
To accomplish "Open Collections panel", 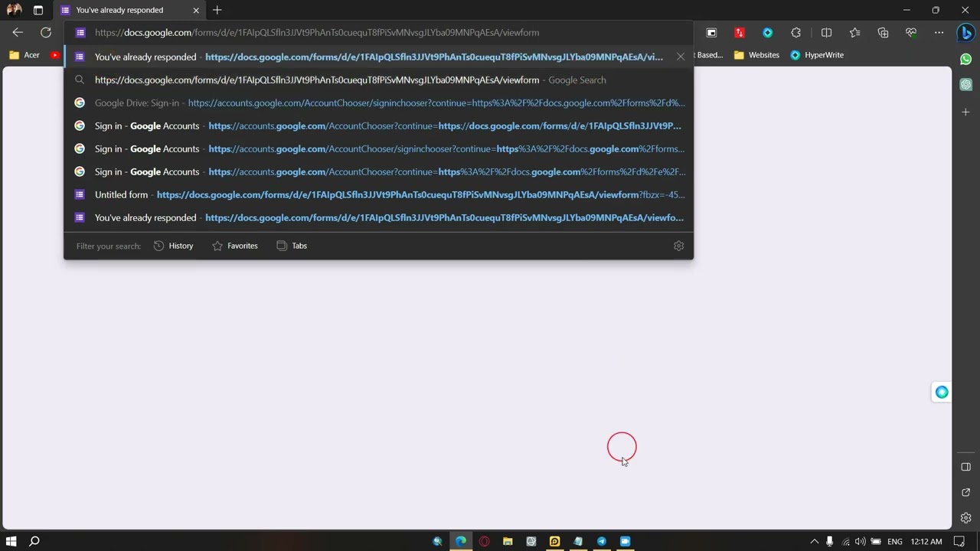I will [883, 33].
